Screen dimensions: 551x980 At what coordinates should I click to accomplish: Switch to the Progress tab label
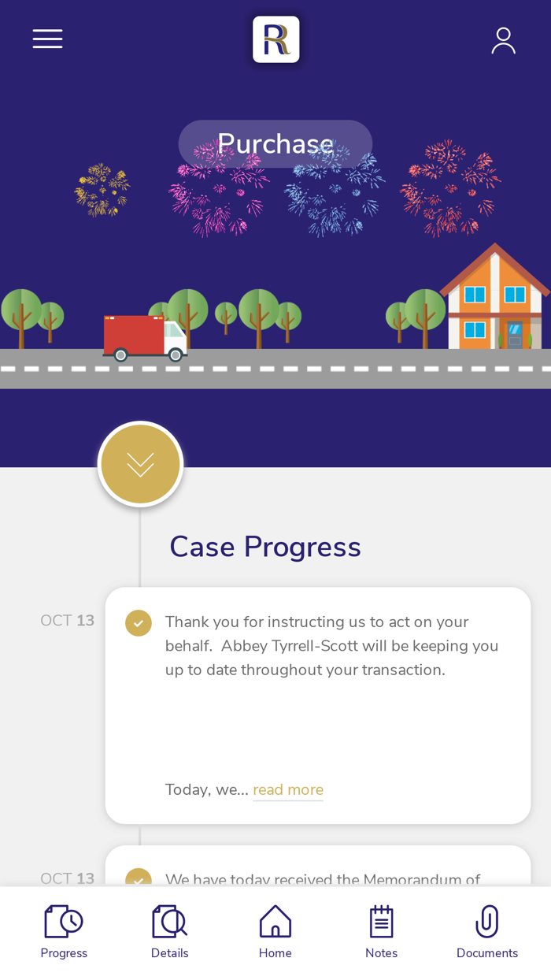click(64, 953)
